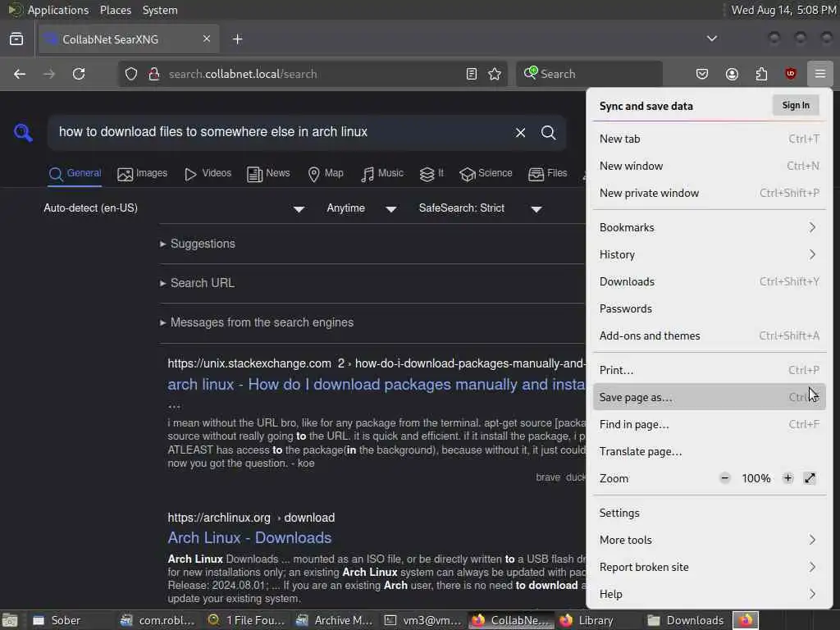Open the list all tabs chevron
This screenshot has width=840, height=630.
tap(711, 39)
